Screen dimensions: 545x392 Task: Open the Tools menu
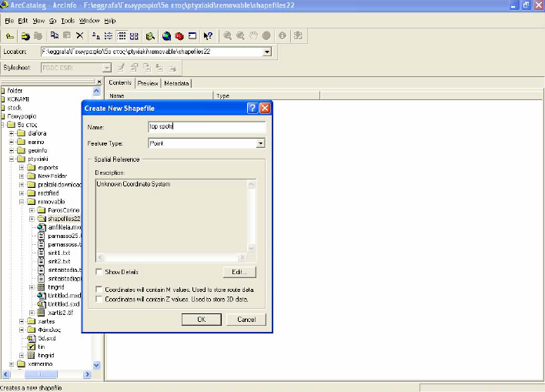[x=68, y=21]
